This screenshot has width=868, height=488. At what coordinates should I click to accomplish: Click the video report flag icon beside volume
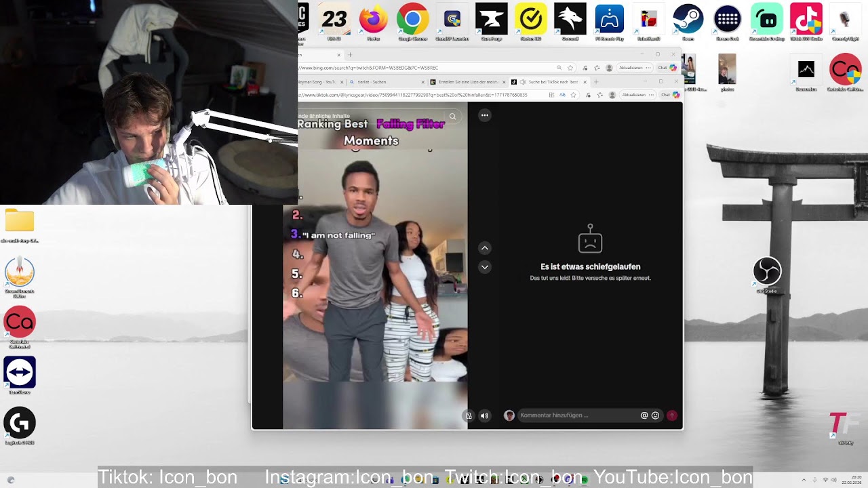(x=469, y=415)
